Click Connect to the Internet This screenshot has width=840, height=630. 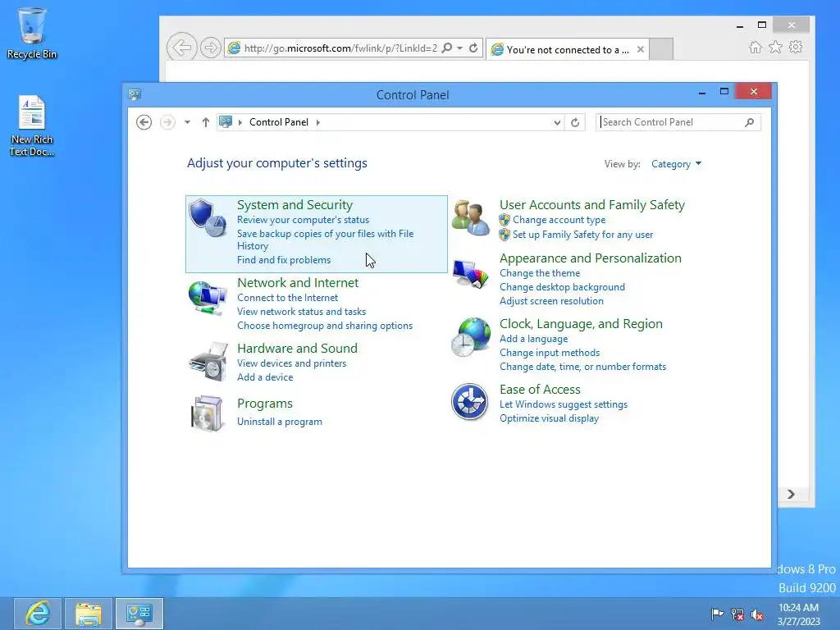pyautogui.click(x=287, y=297)
